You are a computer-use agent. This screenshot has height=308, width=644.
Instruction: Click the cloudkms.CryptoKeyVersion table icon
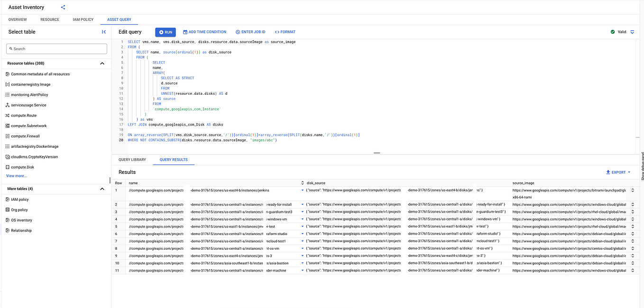coord(8,156)
